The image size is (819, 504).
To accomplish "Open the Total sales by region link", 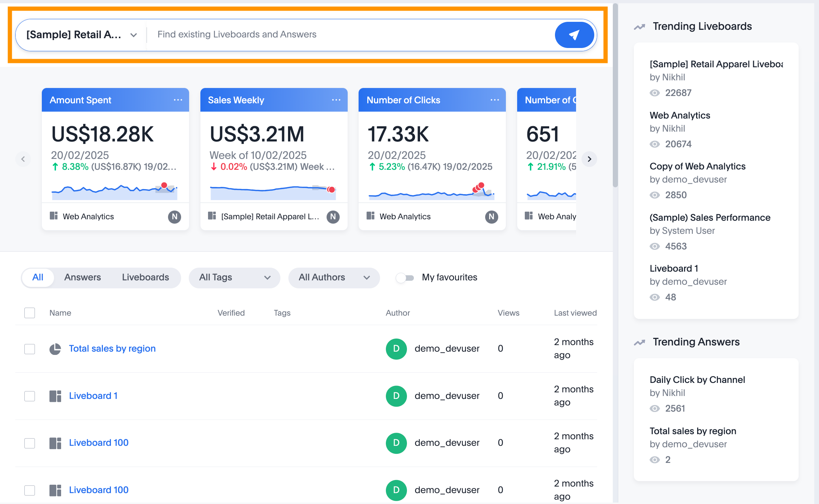I will point(112,348).
